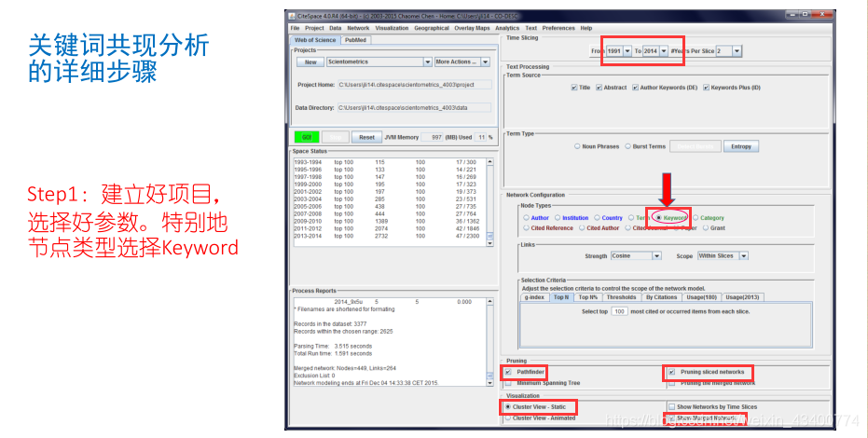Switch to the Web of Science tab

[x=315, y=40]
